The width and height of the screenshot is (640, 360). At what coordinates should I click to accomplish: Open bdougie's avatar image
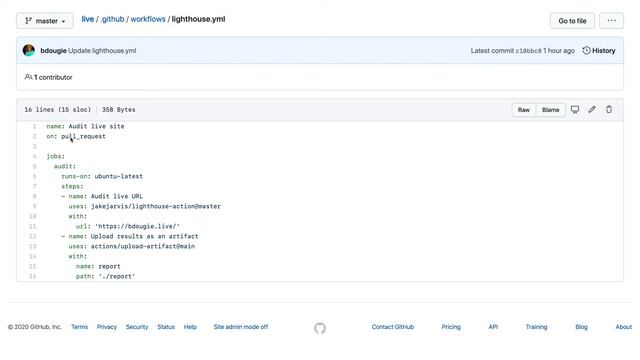pyautogui.click(x=29, y=50)
